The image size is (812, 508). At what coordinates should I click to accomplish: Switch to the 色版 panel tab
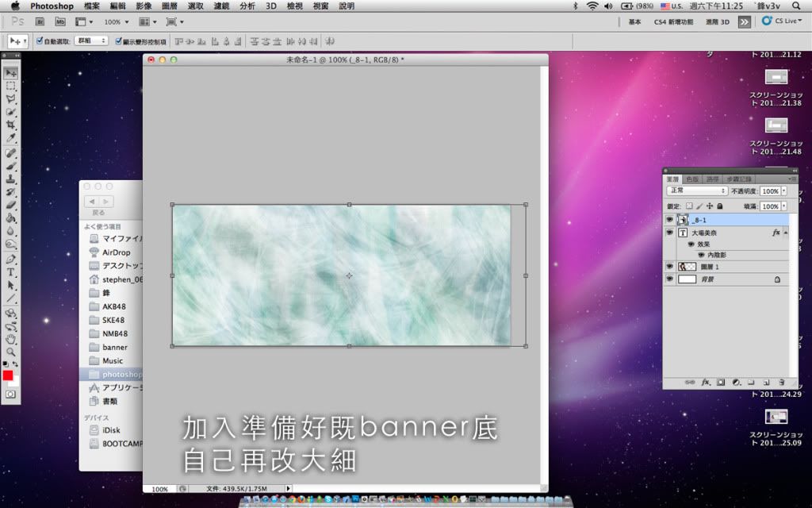693,179
